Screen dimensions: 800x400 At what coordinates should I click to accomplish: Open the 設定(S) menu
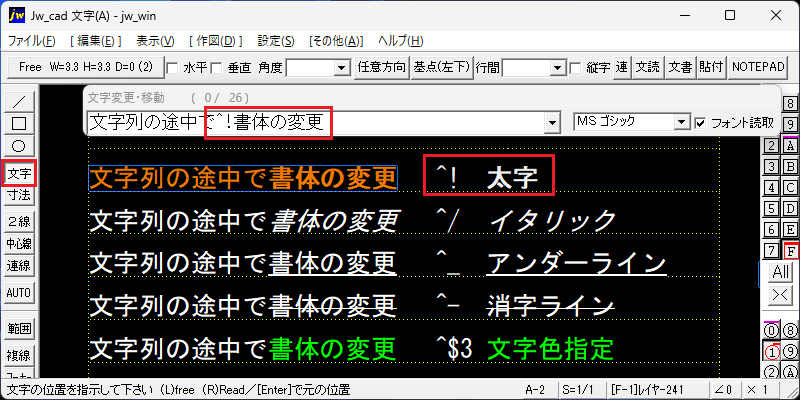[276, 41]
